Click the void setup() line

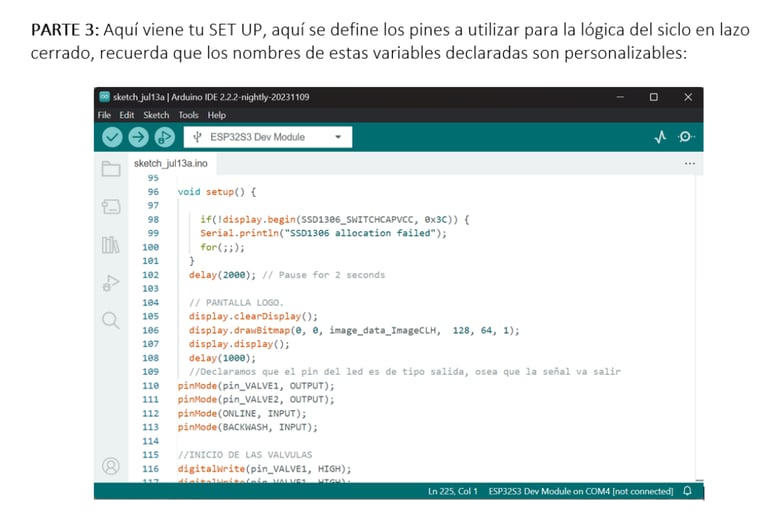point(216,192)
